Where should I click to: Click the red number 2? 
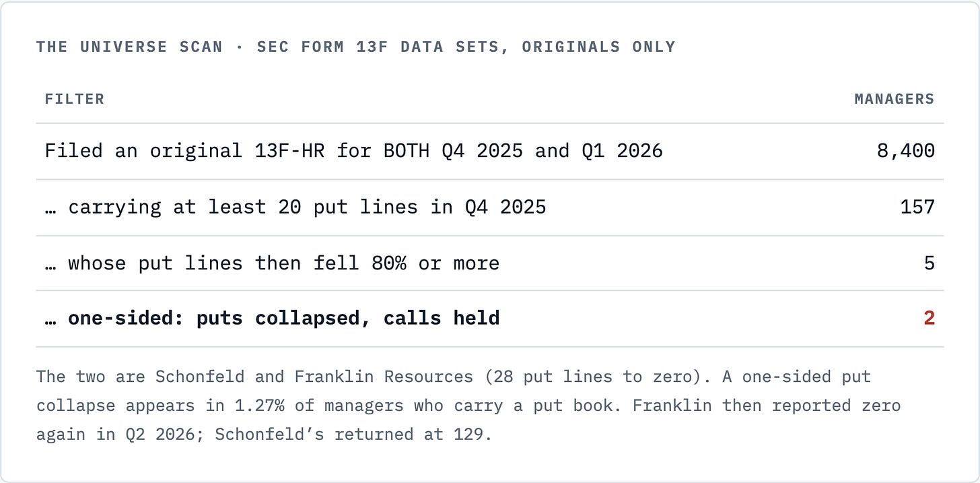pyautogui.click(x=930, y=318)
